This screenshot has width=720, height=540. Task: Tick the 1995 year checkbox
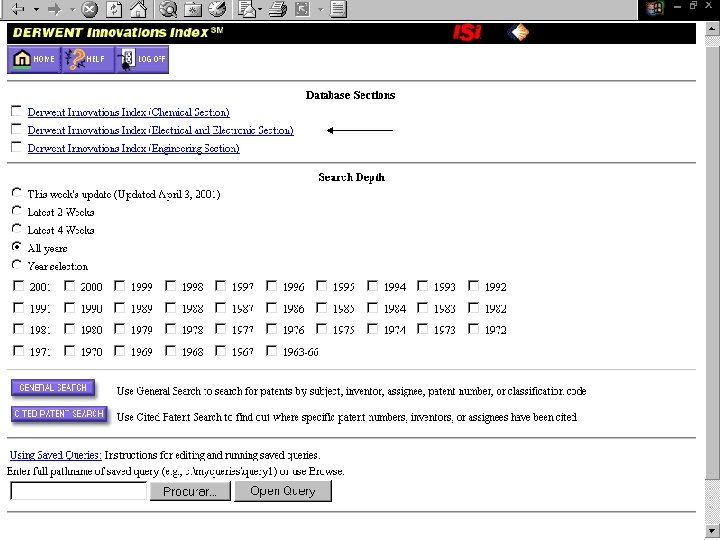(x=322, y=286)
